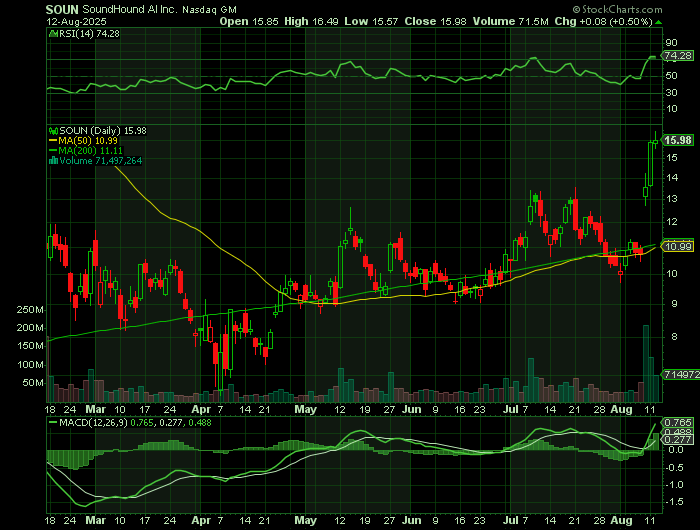Click the green up-arrow next to the Chg value
Image resolution: width=700 pixels, height=530 pixels.
(659, 22)
